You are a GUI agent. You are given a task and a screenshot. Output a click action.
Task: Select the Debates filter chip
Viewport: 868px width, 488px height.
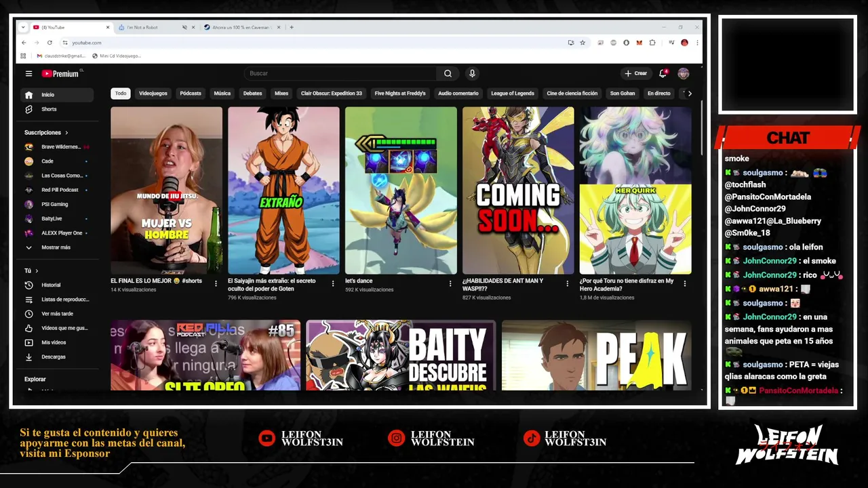pyautogui.click(x=253, y=94)
